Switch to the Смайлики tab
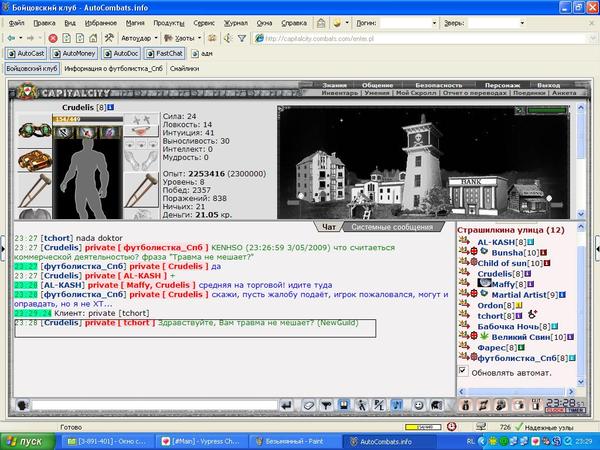Image resolution: width=600 pixels, height=450 pixels. [x=184, y=69]
